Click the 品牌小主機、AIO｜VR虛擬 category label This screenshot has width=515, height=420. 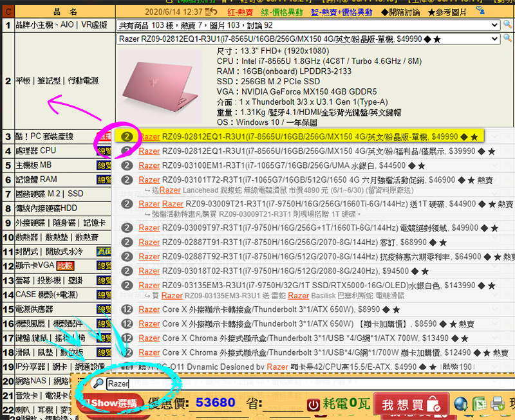pyautogui.click(x=61, y=25)
